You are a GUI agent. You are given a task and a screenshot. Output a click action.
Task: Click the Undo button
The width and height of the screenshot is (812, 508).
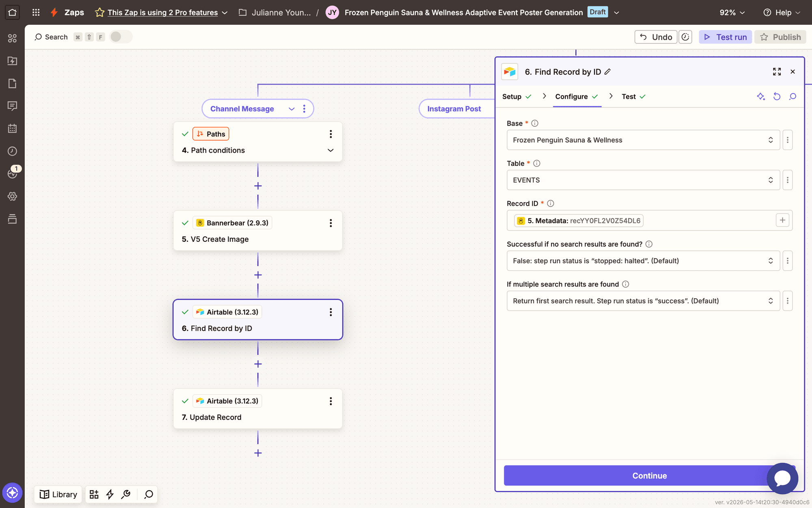pos(656,37)
